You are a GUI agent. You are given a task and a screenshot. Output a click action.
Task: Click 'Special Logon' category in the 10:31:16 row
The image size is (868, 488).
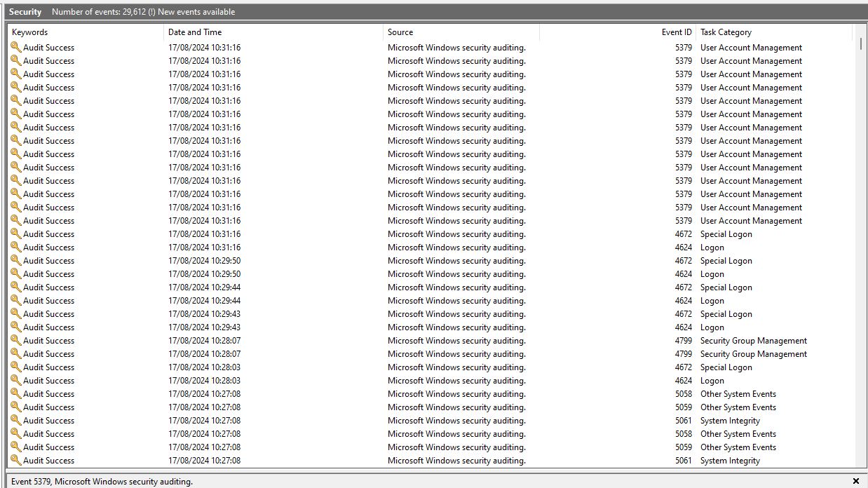[x=726, y=234]
